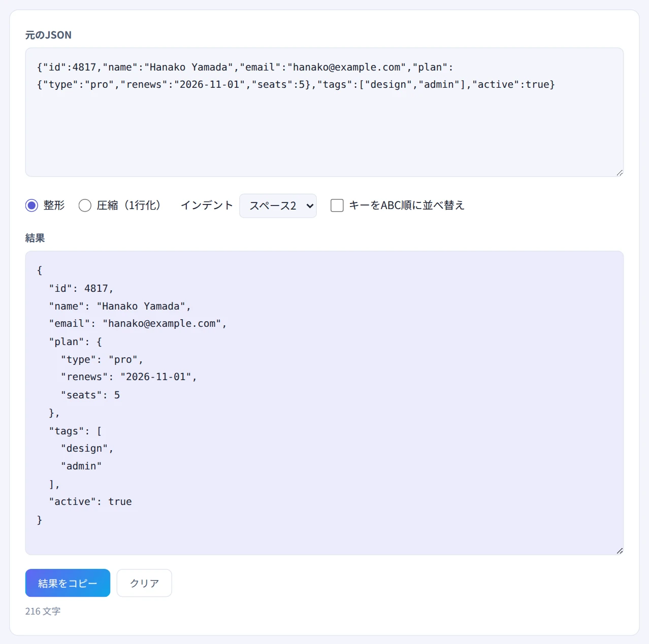Open the インデント スペース2 dropdown
649x644 pixels.
[278, 206]
